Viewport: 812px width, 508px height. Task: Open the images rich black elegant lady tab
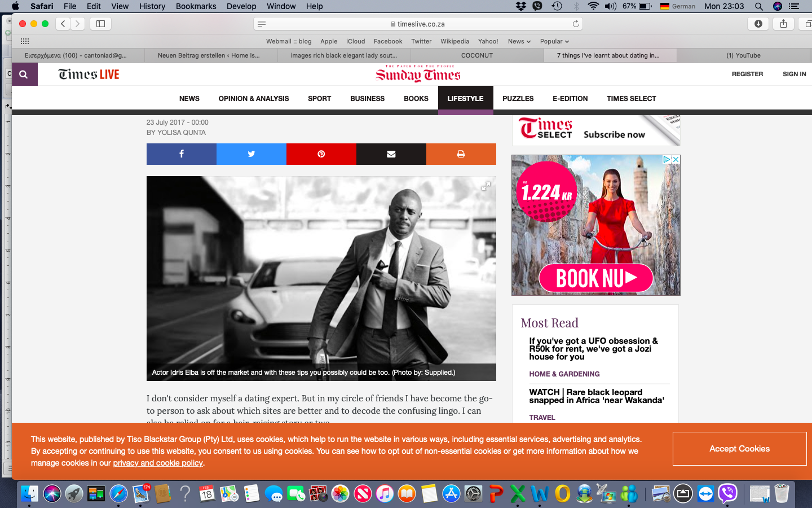344,55
